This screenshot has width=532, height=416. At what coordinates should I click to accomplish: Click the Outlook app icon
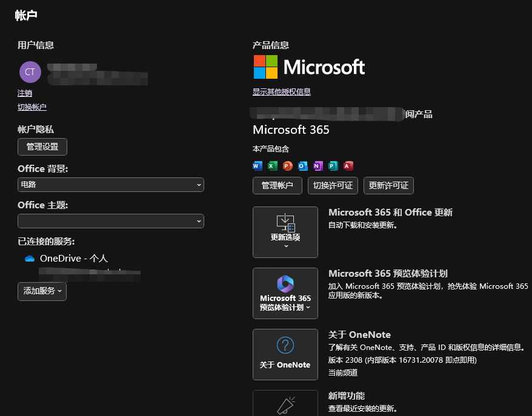302,166
